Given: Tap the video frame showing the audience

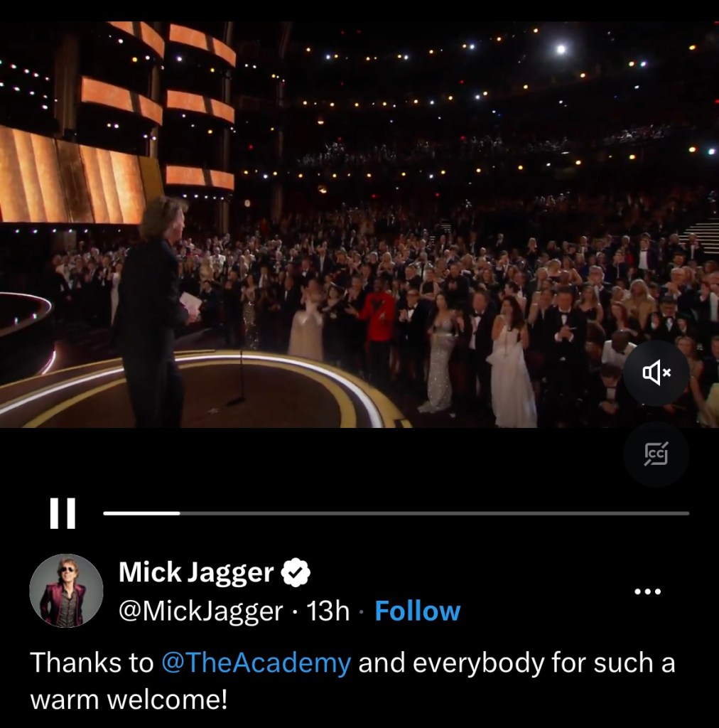Looking at the screenshot, I should pyautogui.click(x=359, y=224).
